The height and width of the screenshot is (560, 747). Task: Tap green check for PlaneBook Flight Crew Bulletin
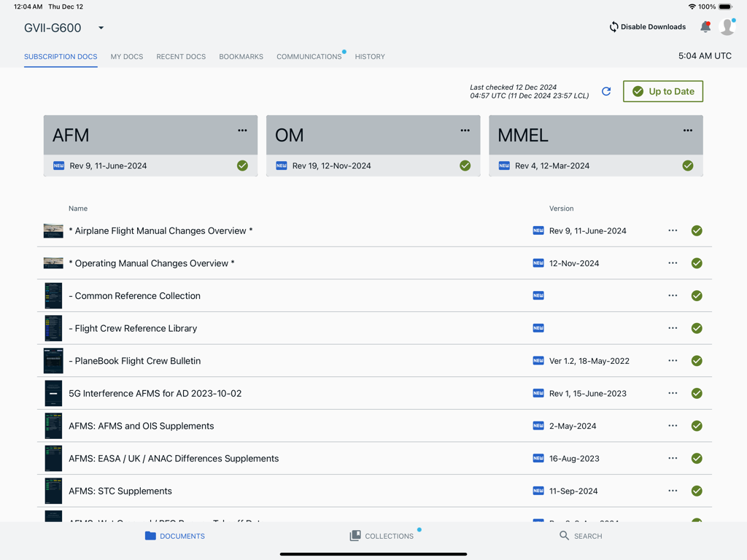click(x=697, y=361)
